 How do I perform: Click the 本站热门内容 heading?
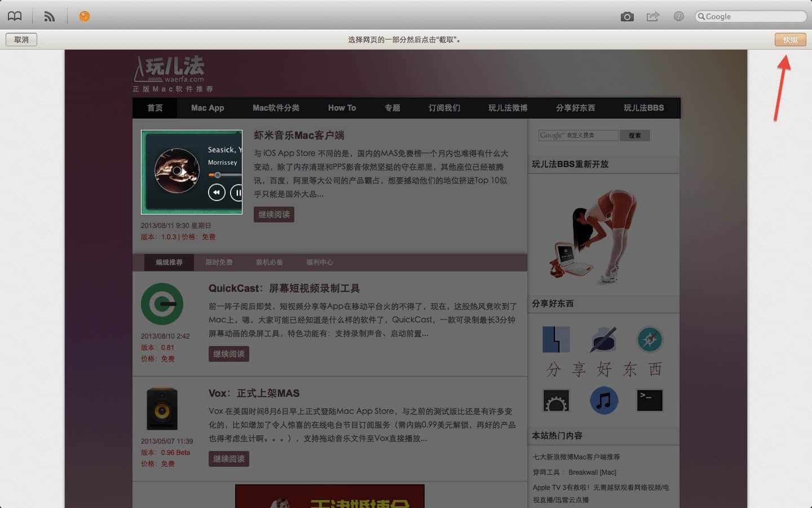[557, 436]
